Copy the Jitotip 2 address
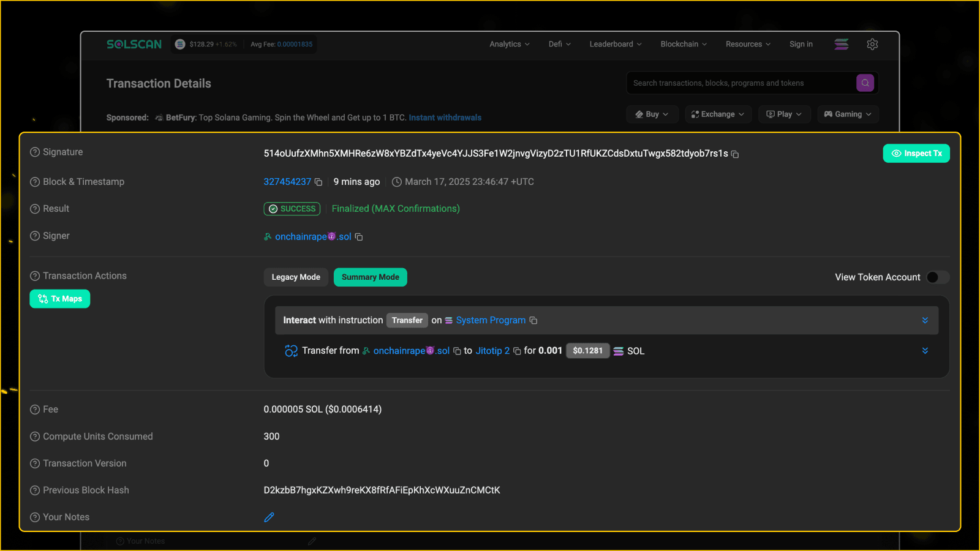 [517, 351]
